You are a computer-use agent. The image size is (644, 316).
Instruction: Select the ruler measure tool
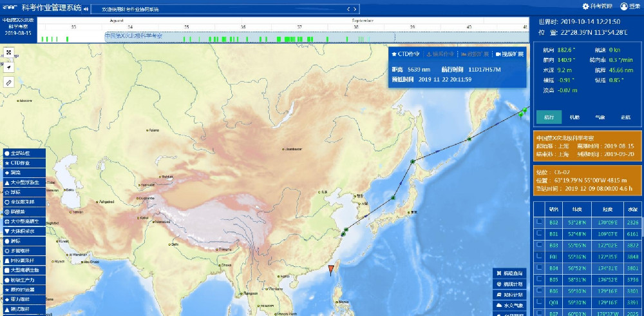[x=9, y=83]
